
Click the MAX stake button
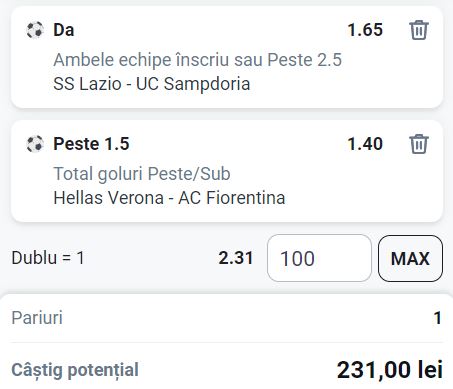point(410,258)
